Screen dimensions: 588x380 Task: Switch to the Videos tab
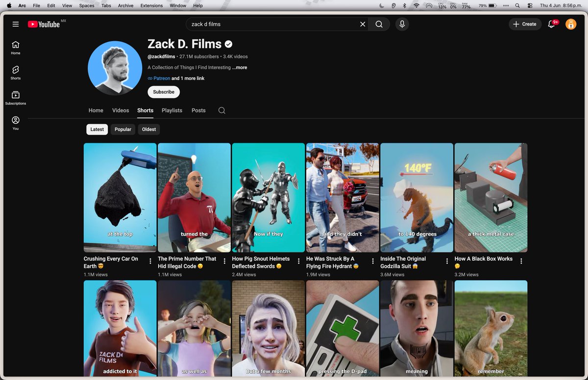point(121,111)
